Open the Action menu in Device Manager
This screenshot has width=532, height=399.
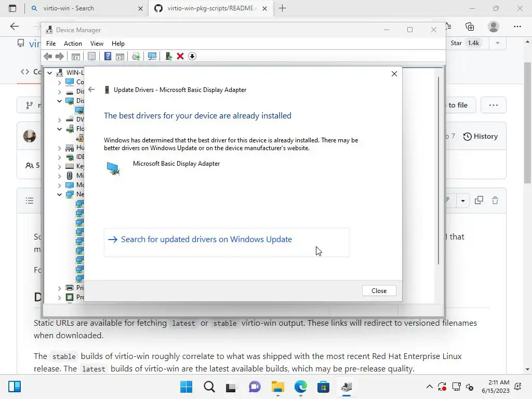coord(73,44)
